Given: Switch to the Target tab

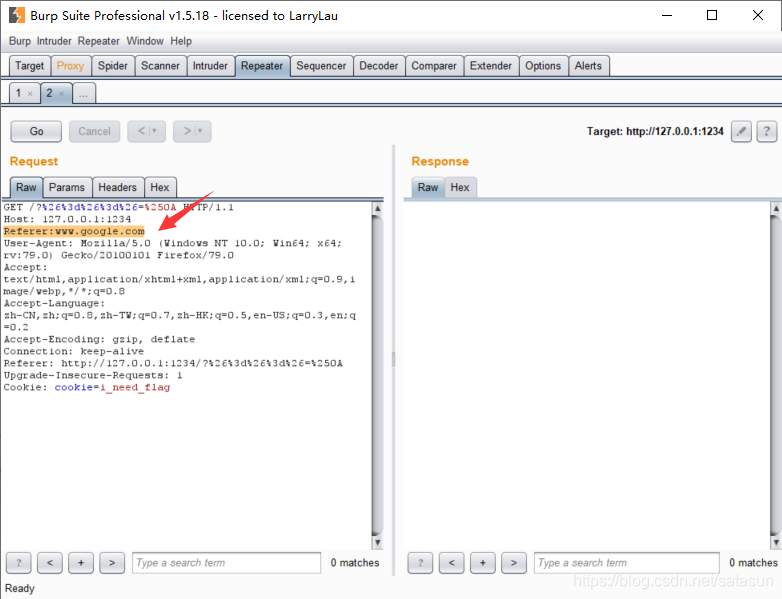Looking at the screenshot, I should pyautogui.click(x=29, y=66).
